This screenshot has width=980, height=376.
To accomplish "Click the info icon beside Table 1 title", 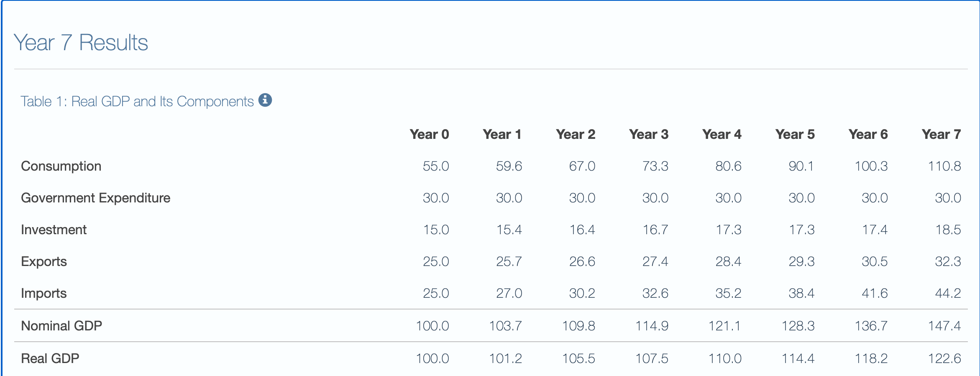I will click(x=265, y=100).
